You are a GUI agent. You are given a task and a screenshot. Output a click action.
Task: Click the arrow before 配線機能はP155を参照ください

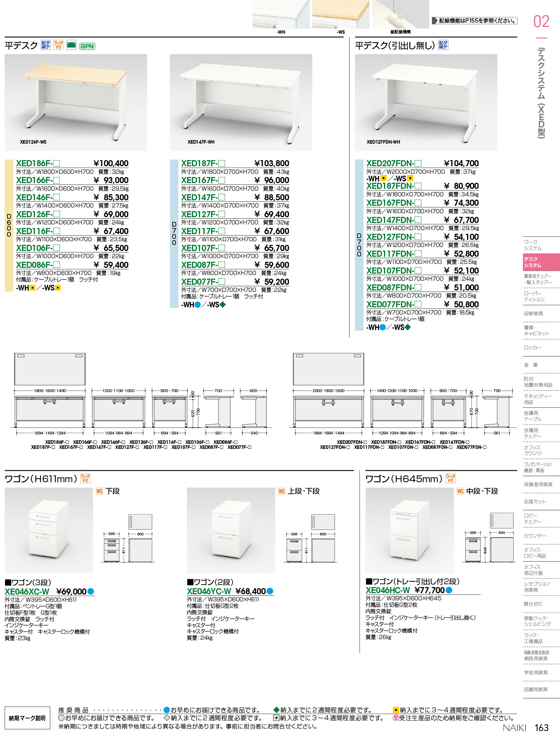pyautogui.click(x=434, y=21)
